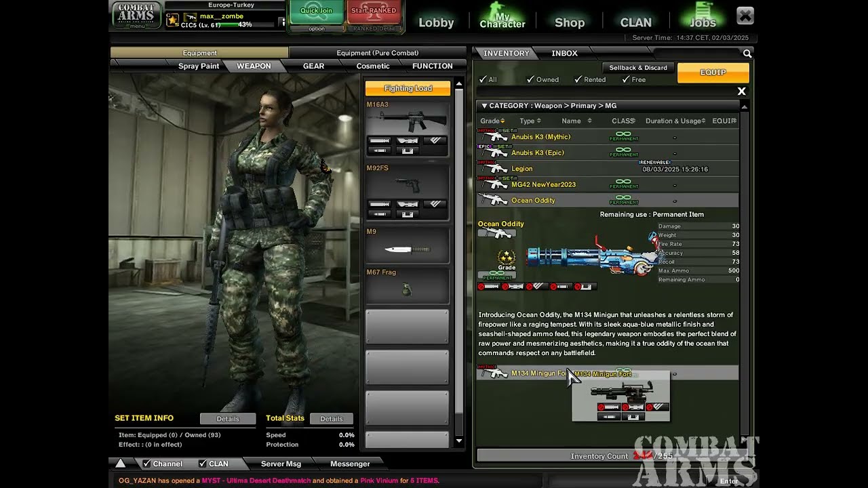Select the GEAR tab

pos(313,66)
